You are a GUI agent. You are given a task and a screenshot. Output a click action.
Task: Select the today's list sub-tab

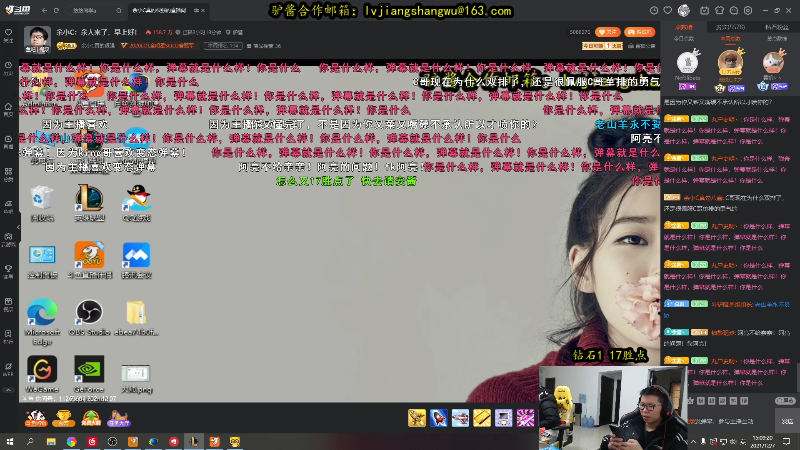click(684, 39)
